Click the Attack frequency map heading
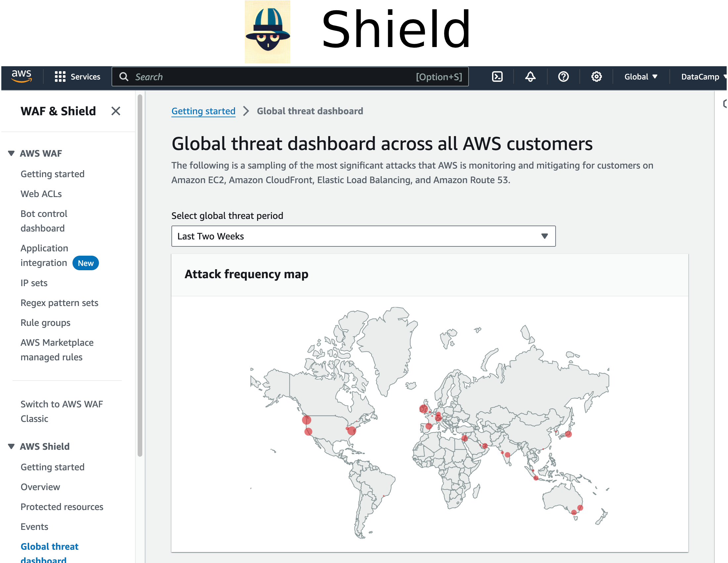 (x=246, y=275)
